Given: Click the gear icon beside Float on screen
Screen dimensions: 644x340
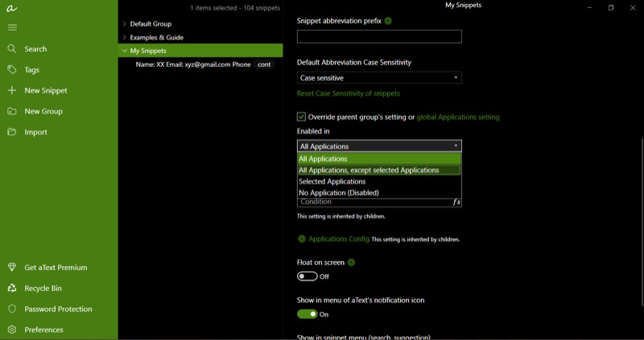Looking at the screenshot, I should click(x=351, y=263).
